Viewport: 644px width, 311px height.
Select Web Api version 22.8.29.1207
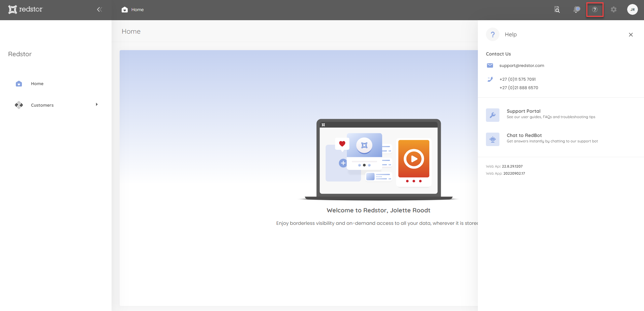pos(512,166)
